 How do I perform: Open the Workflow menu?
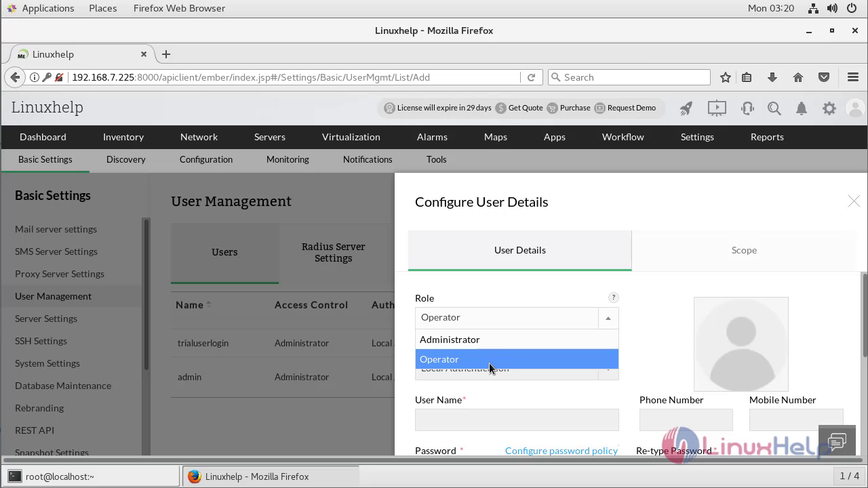pos(623,137)
